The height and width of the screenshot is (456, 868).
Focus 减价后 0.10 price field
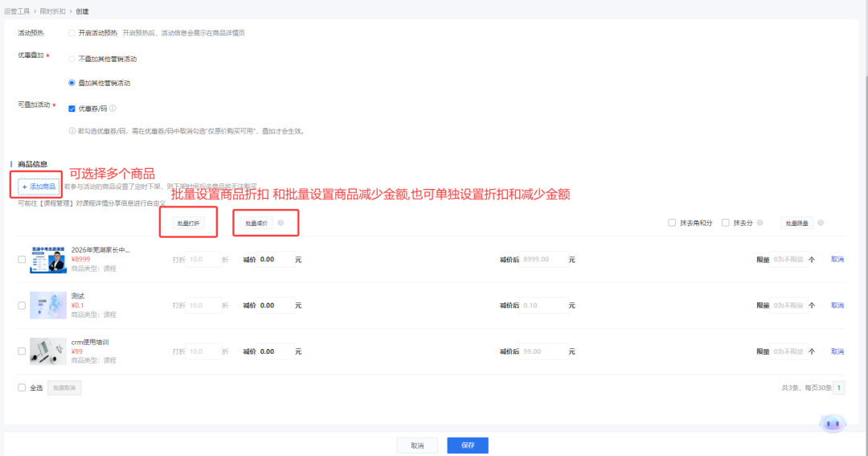click(543, 306)
